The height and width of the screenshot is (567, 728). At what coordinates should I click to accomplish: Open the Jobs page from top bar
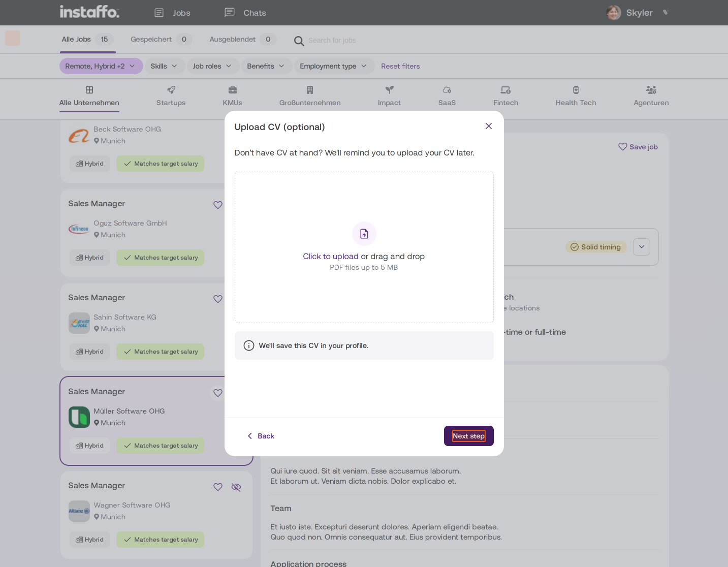tap(172, 13)
